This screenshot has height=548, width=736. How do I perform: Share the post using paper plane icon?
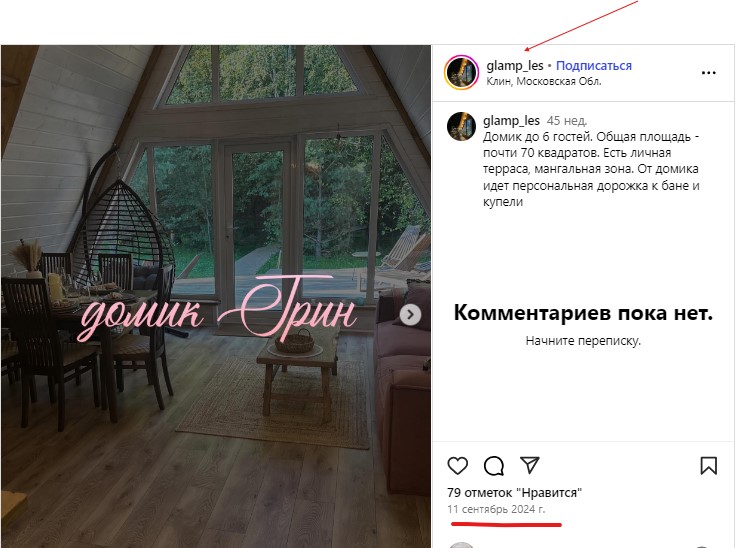pos(530,465)
